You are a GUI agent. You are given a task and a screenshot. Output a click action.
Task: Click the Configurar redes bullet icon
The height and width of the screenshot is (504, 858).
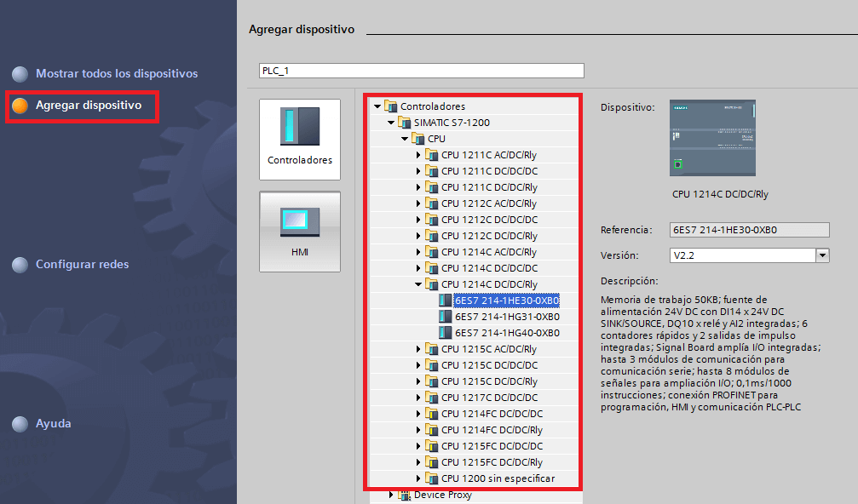pos(20,265)
